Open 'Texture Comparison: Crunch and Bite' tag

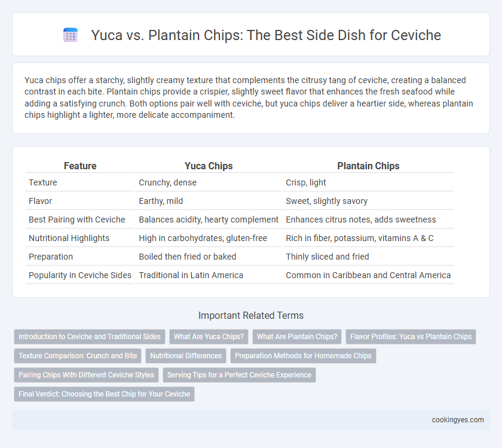click(x=78, y=356)
